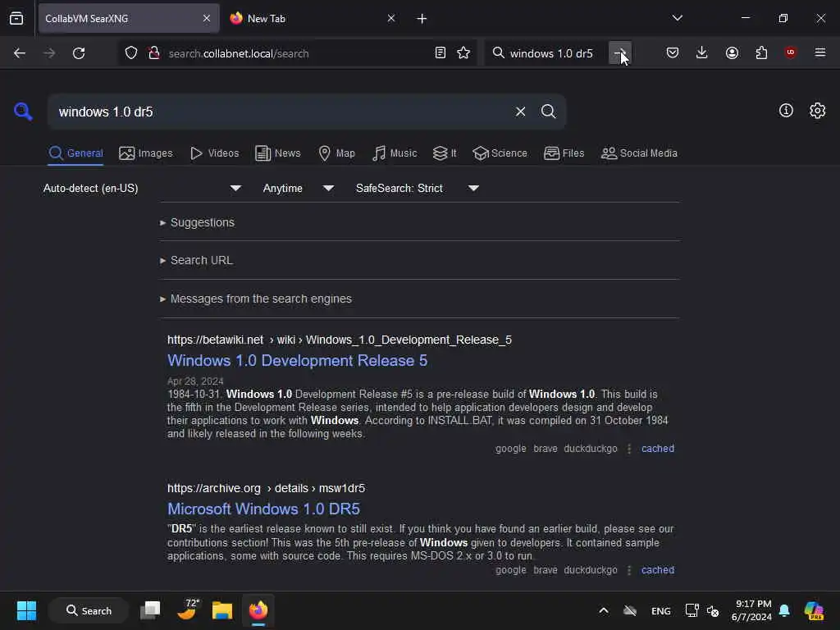
Task: Open File Explorer from taskbar
Action: (x=221, y=610)
